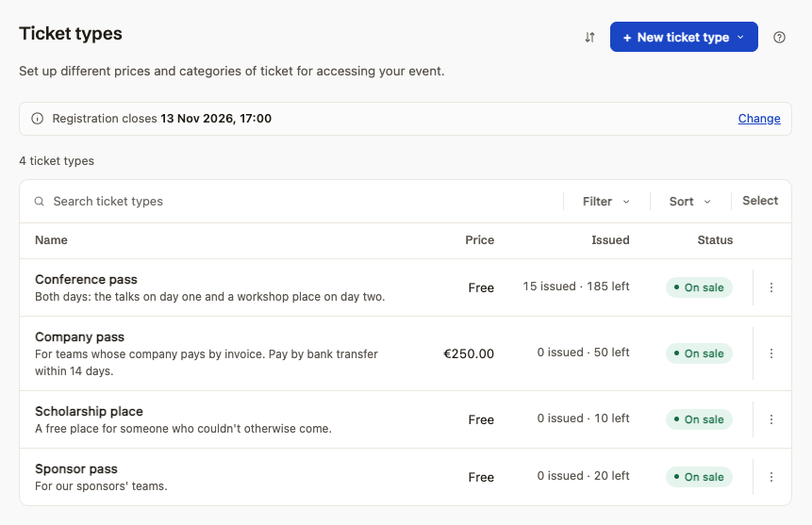Click '0 issued · 20 left' text
Viewport: 812px width, 525px height.
click(583, 476)
